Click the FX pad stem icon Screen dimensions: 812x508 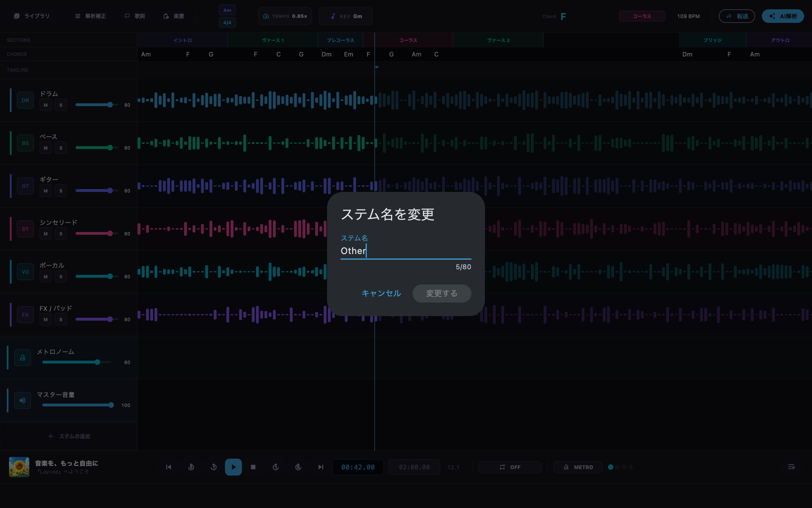point(25,315)
